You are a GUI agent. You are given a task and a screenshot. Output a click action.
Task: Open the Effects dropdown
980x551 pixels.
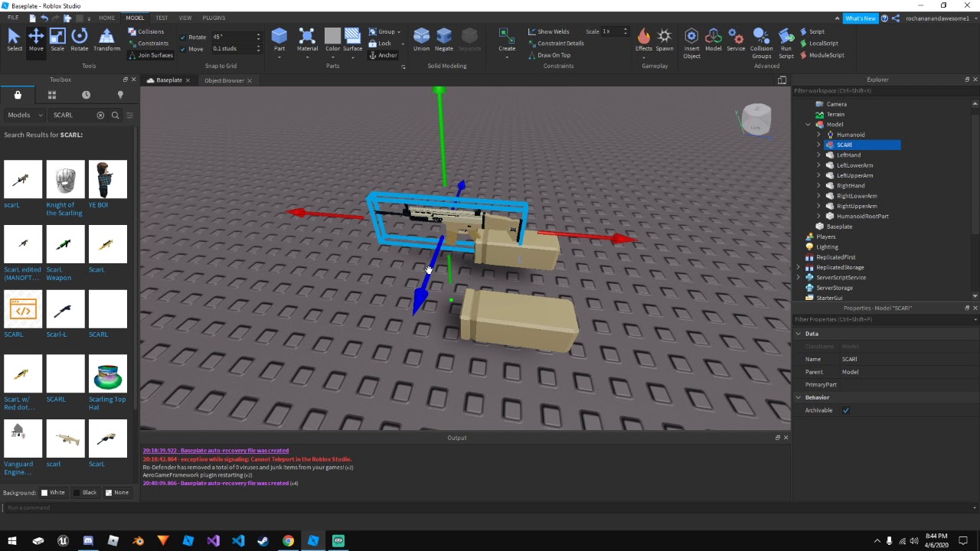643,56
